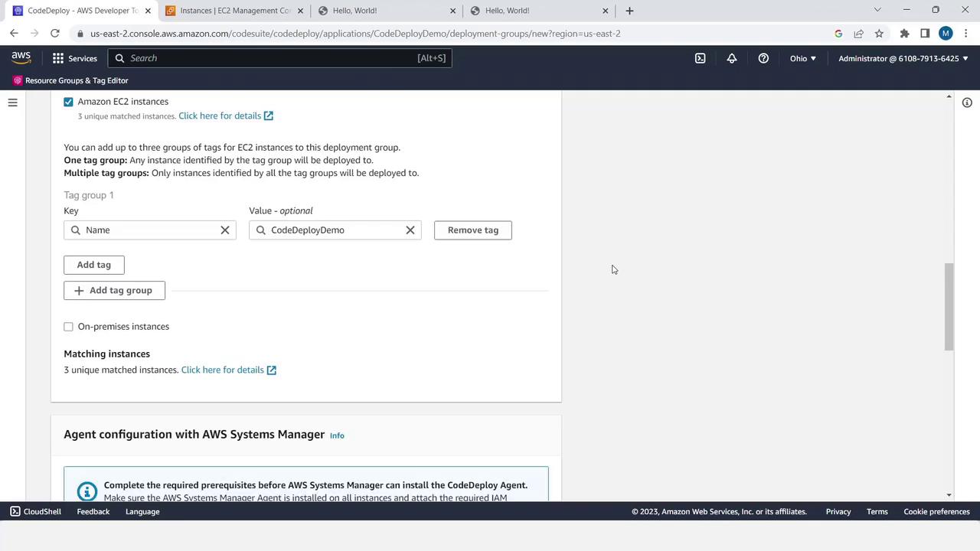Open the Ohio region dropdown

(x=803, y=58)
